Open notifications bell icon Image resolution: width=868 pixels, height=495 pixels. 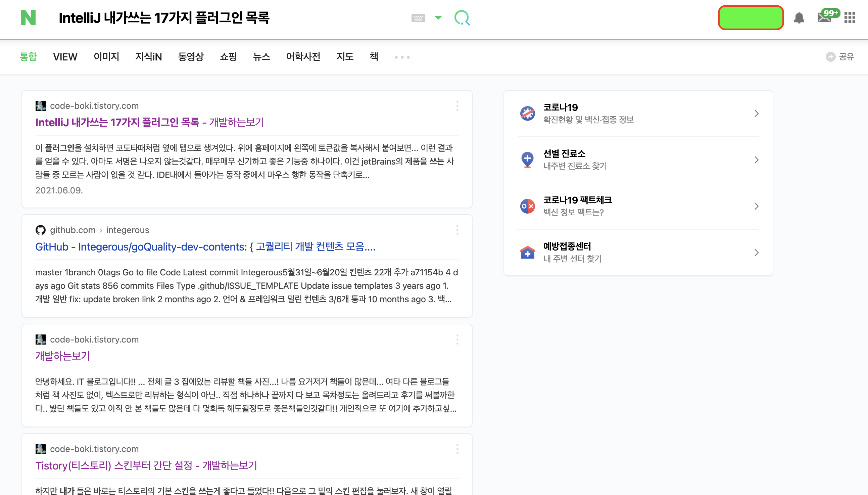pyautogui.click(x=799, y=18)
